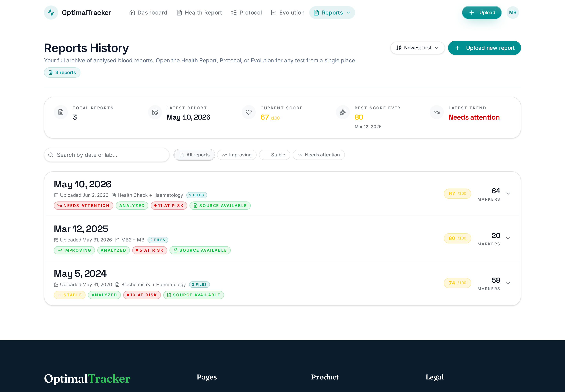Image resolution: width=565 pixels, height=392 pixels.
Task: Click the Latest Trend down-arrow icon
Action: (437, 112)
